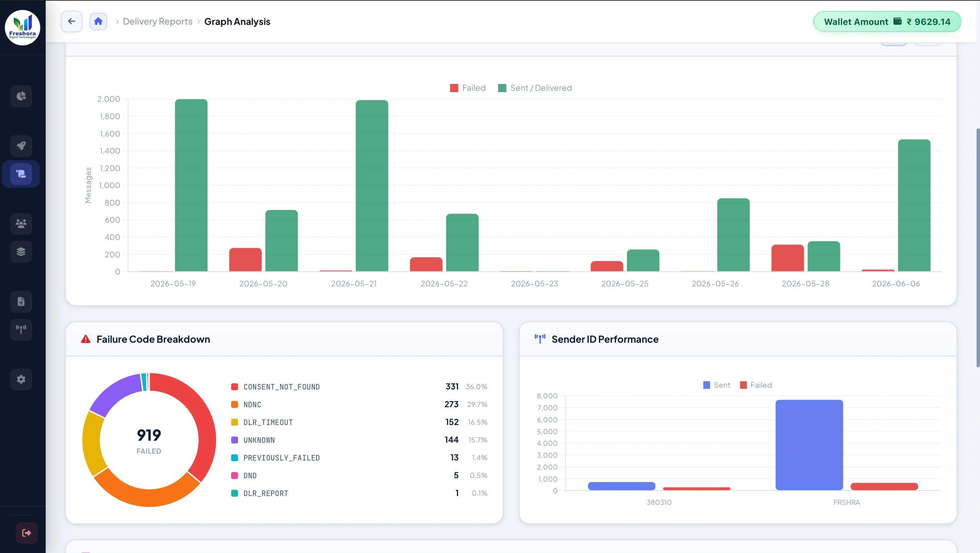
Task: Click the purple UNKNOWN color swatch
Action: [235, 440]
